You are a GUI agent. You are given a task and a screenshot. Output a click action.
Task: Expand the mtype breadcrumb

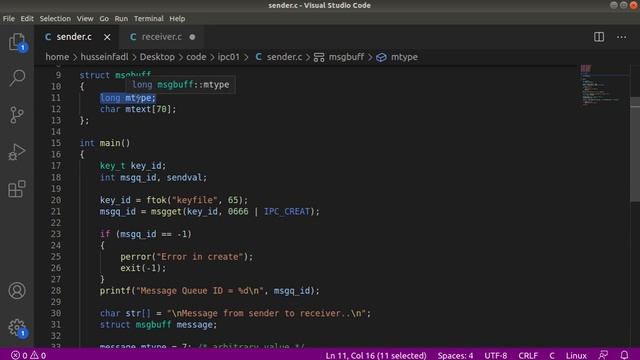[x=404, y=57]
